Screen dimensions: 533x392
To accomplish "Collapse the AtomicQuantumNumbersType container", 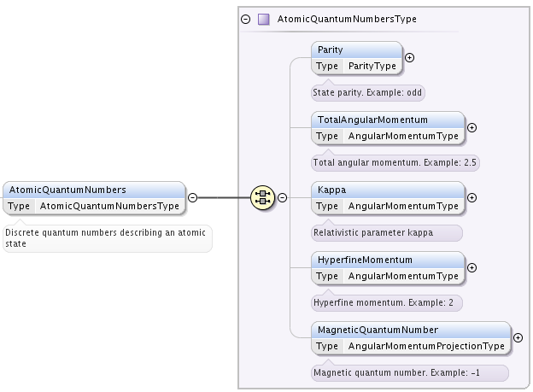I will tap(245, 20).
